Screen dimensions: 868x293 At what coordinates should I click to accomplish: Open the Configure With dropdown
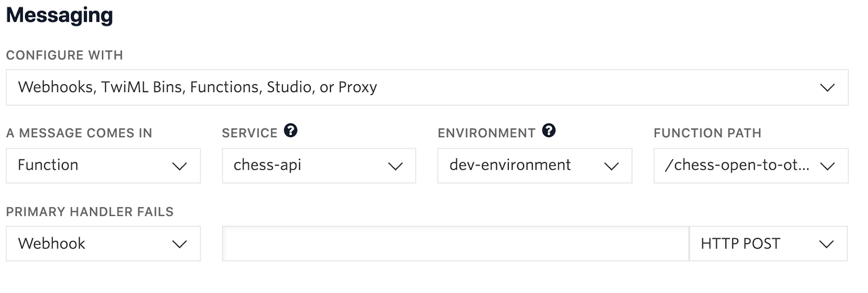coord(426,87)
